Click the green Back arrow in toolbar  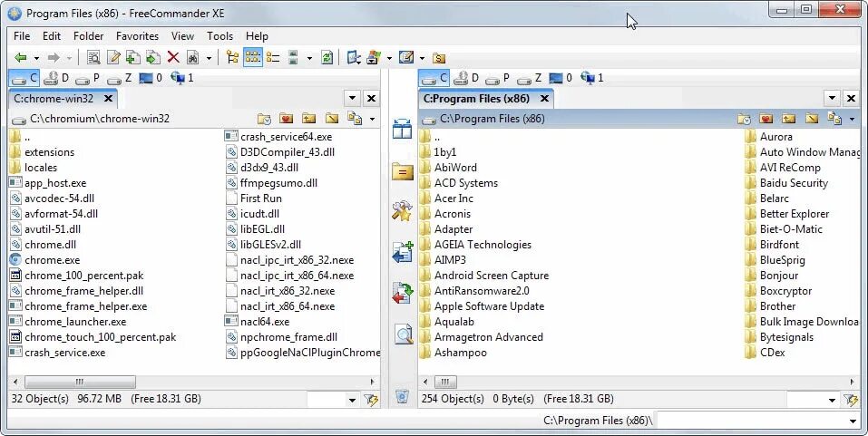click(21, 57)
